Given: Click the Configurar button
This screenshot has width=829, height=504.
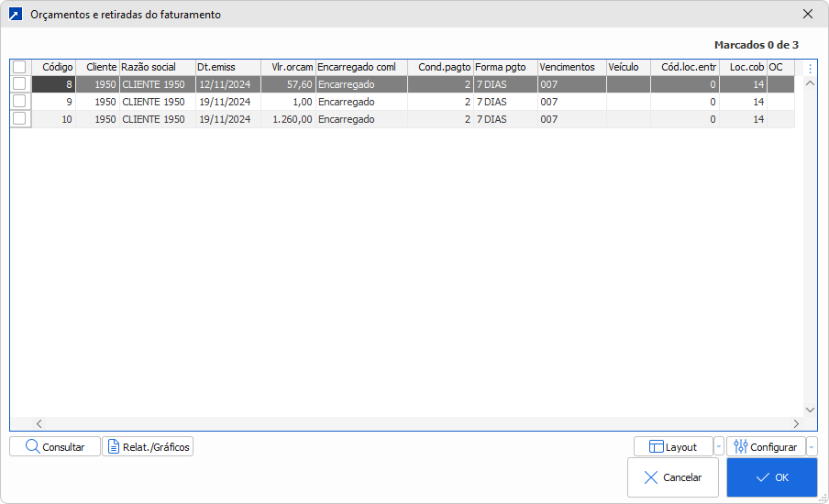Looking at the screenshot, I should click(x=766, y=446).
